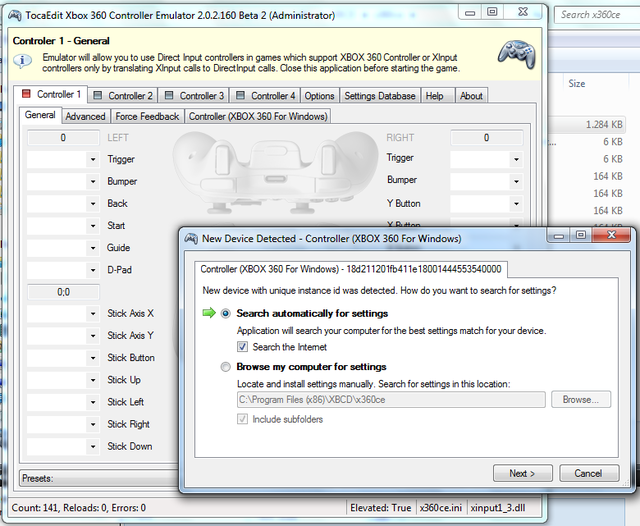Click the device tab with the instance ID in the dialog
The width and height of the screenshot is (640, 526).
point(351,269)
